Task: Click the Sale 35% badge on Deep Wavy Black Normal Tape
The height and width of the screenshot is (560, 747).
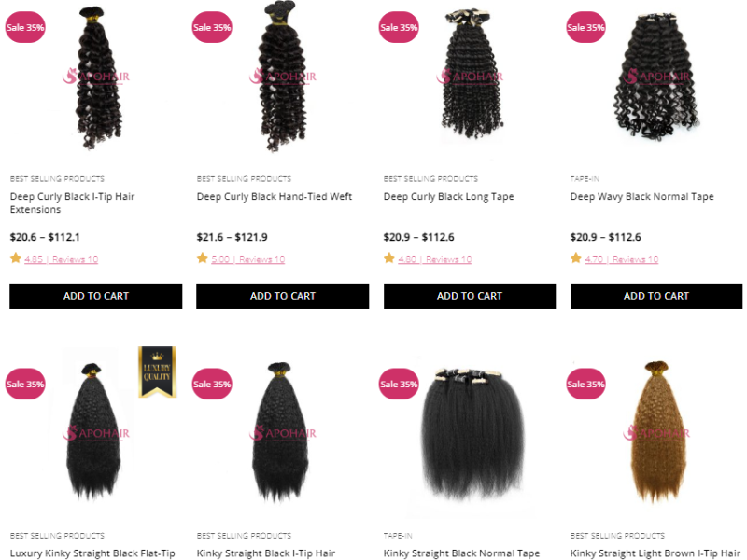Action: (585, 27)
